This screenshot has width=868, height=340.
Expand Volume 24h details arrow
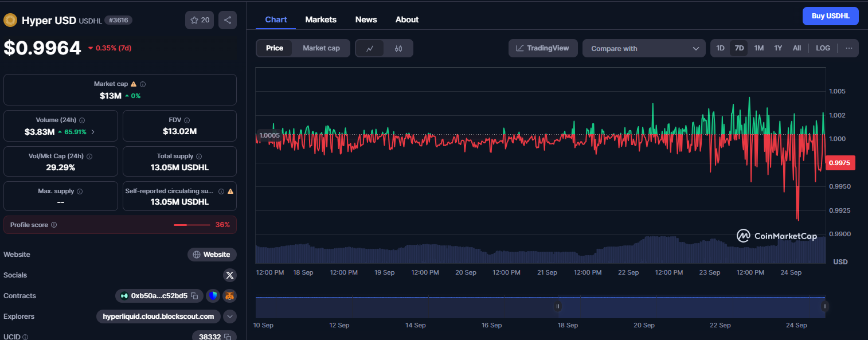[x=93, y=132]
